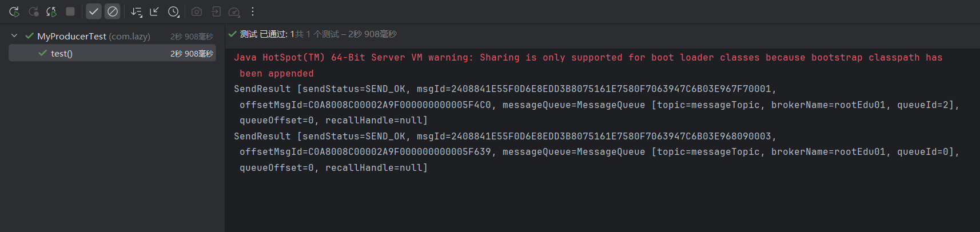Toggle Show Passed tests checkmark filter
This screenshot has height=232, width=980.
94,11
